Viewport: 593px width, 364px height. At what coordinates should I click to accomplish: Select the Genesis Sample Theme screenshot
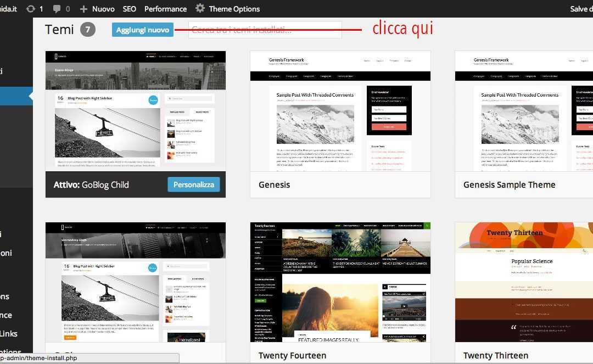pyautogui.click(x=524, y=111)
